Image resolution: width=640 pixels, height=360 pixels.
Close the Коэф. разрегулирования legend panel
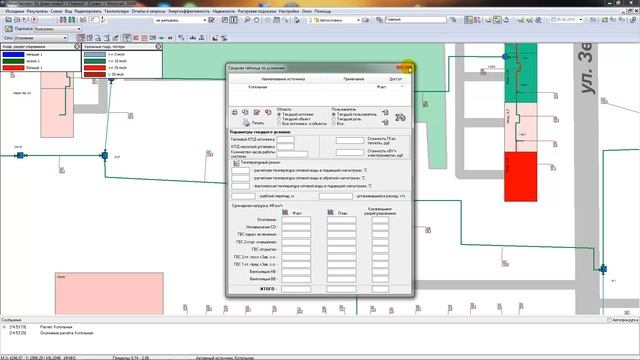77,47
